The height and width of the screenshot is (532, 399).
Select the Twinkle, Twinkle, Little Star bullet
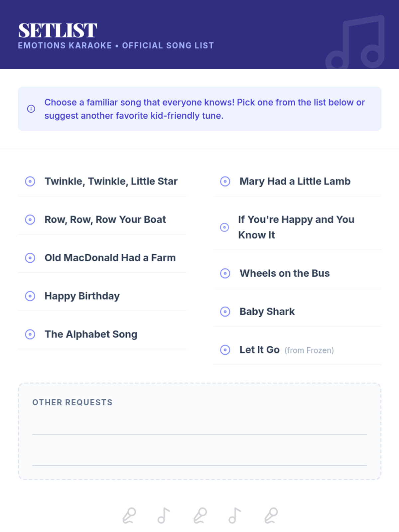pos(30,181)
